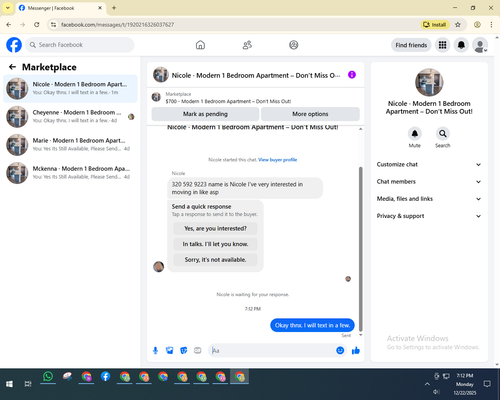The image size is (500, 400).
Task: Open Nicole conversation in Marketplace list
Action: coord(70,89)
